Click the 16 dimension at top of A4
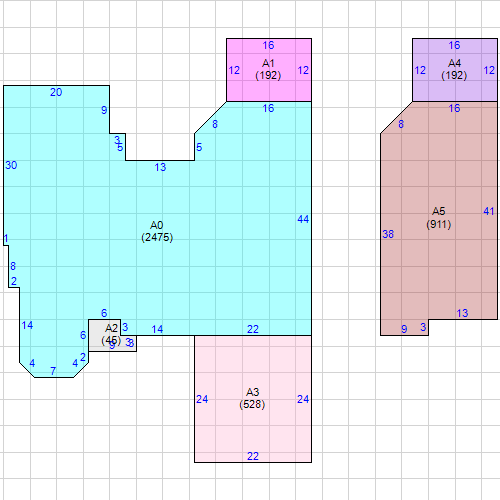Screen dimensions: 500x500 [x=454, y=45]
